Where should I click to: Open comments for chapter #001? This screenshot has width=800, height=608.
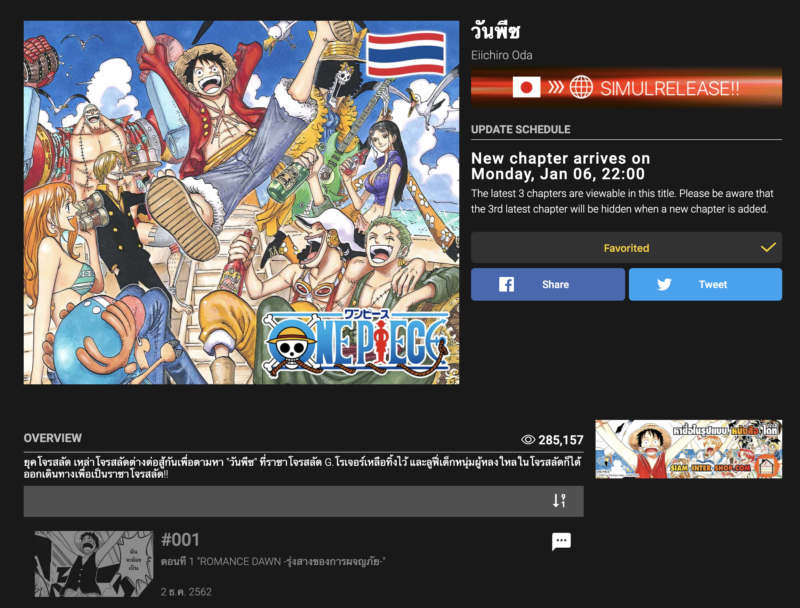pos(561,541)
